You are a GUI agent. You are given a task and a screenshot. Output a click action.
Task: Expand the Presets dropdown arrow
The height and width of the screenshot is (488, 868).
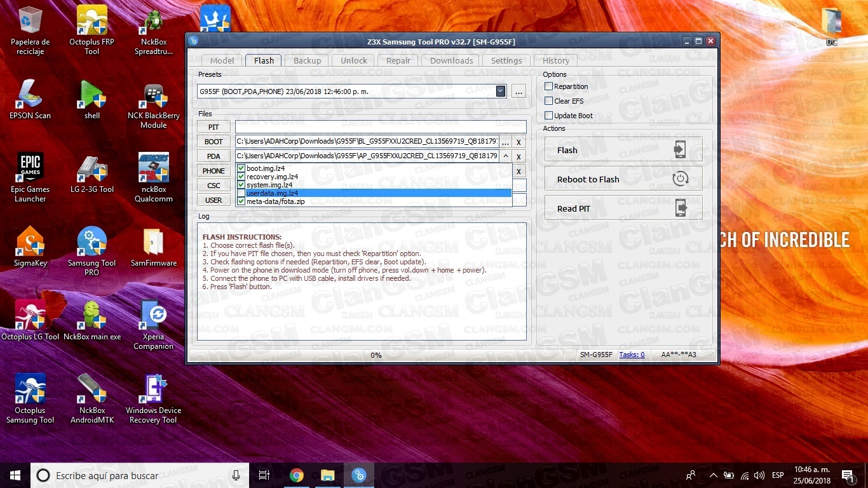(x=501, y=91)
